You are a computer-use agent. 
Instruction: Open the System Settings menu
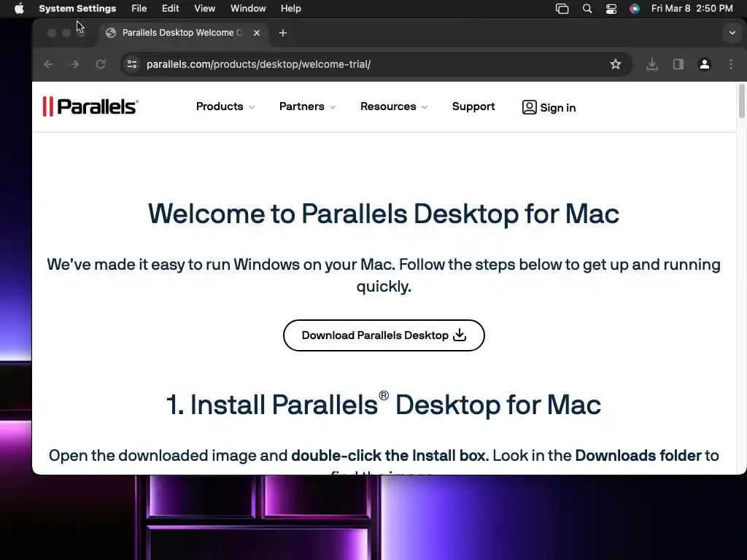(x=77, y=9)
